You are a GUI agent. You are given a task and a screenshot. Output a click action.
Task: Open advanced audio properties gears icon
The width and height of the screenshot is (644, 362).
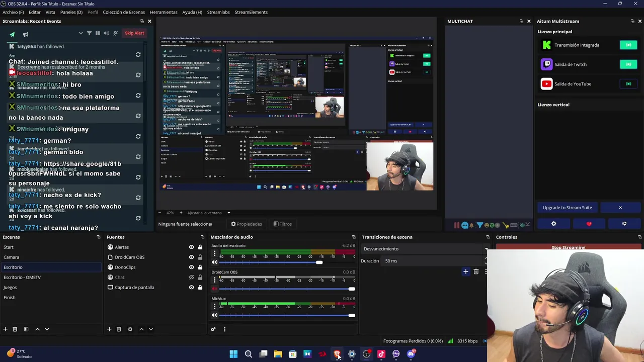coord(213,329)
